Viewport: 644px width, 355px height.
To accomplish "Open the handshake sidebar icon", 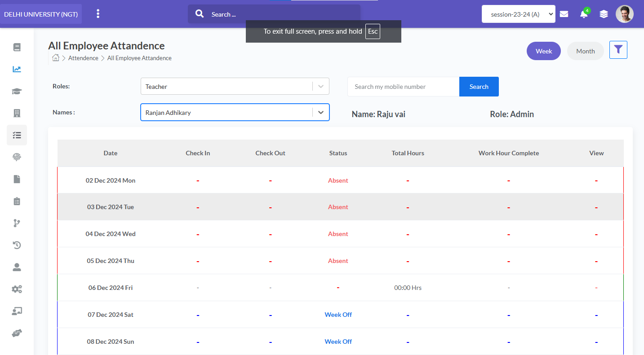I will coord(17,333).
